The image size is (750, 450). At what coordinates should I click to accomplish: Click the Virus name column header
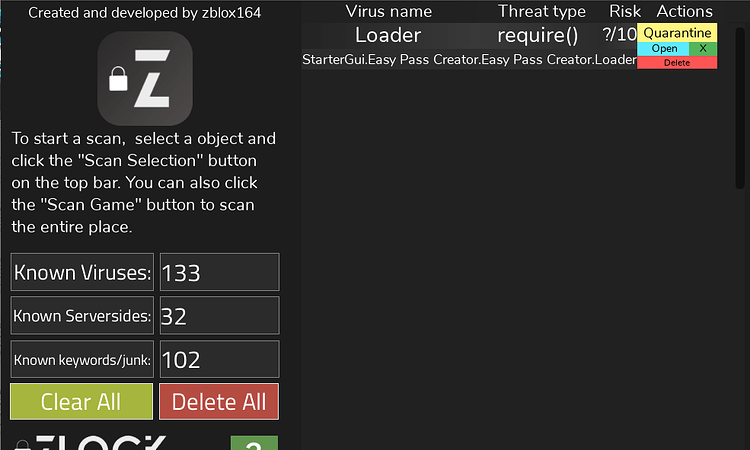pyautogui.click(x=389, y=12)
